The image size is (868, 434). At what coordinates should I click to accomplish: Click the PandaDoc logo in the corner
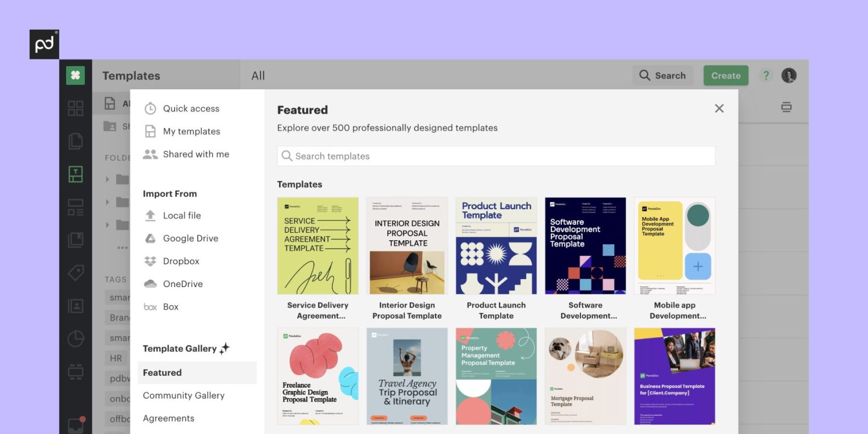tap(44, 44)
